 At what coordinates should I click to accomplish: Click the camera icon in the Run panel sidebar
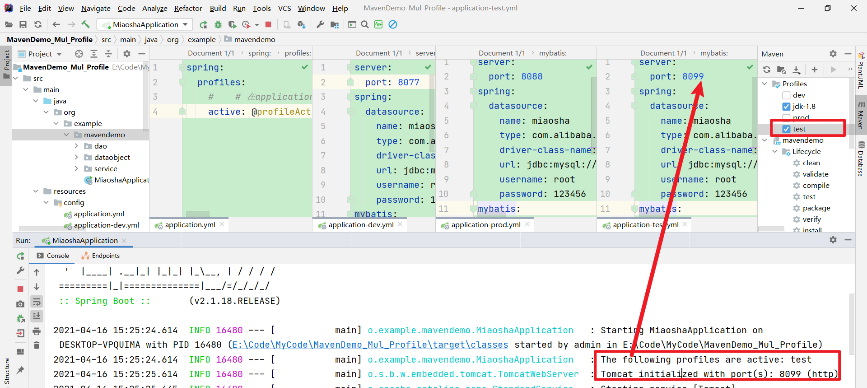coord(20,304)
